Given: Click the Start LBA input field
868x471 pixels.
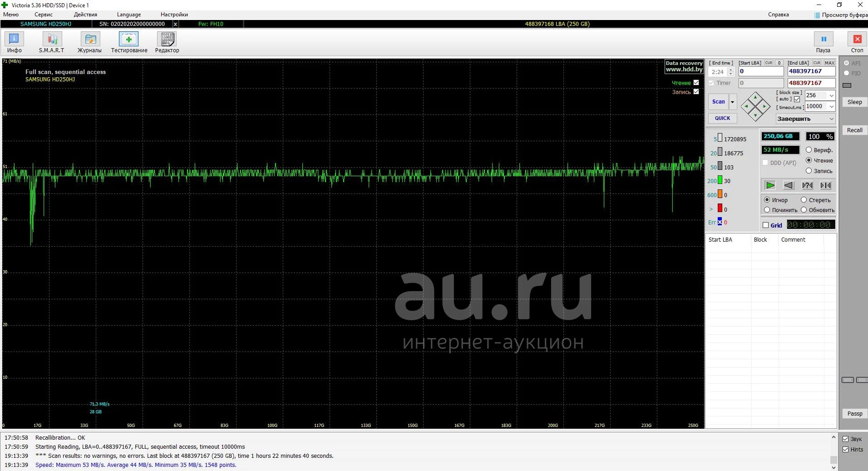Looking at the screenshot, I should coord(761,71).
